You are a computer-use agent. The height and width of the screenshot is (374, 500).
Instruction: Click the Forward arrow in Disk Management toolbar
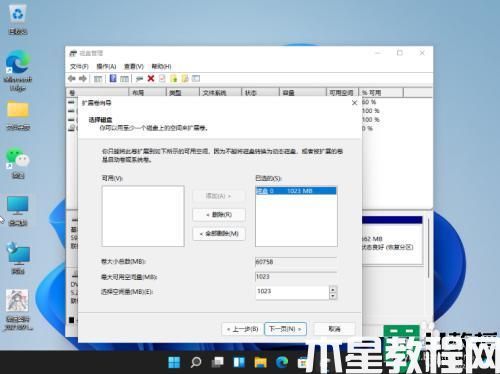tap(83, 79)
